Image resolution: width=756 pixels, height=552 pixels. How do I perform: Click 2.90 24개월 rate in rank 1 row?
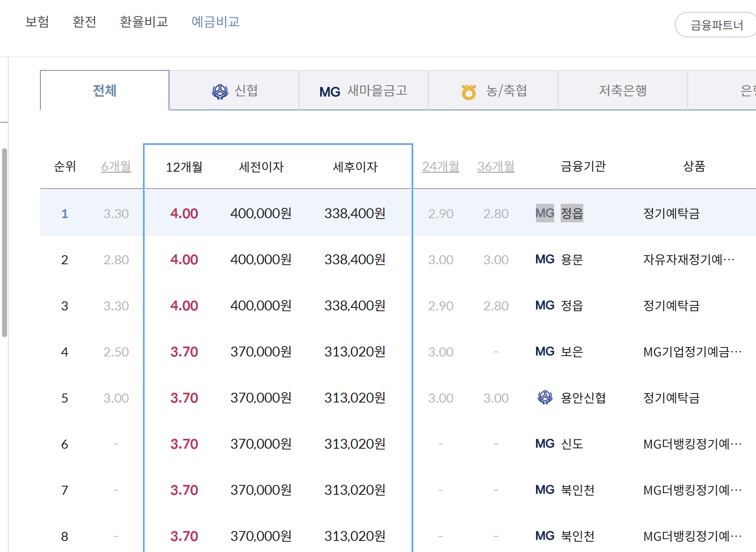[x=441, y=214]
